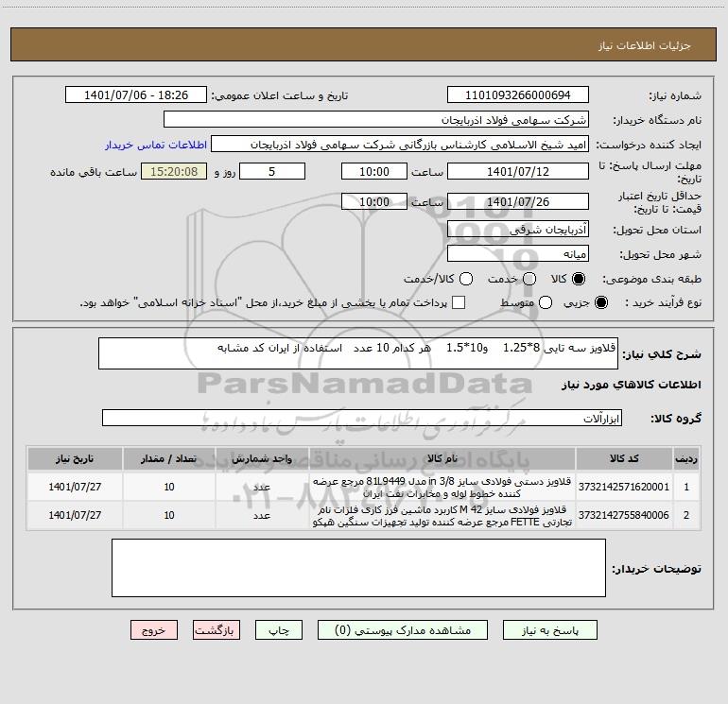
Task: Click the remaining time 15:20:08 field
Action: 174,171
